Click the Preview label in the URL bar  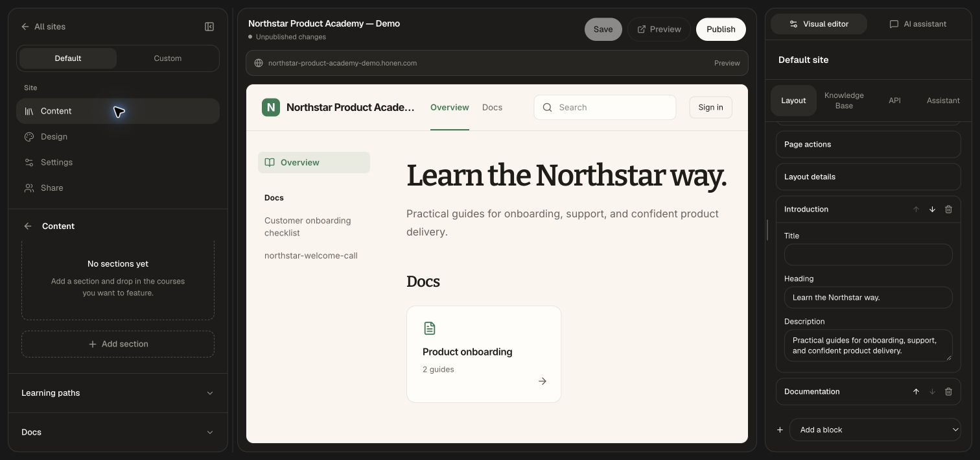[x=727, y=64]
